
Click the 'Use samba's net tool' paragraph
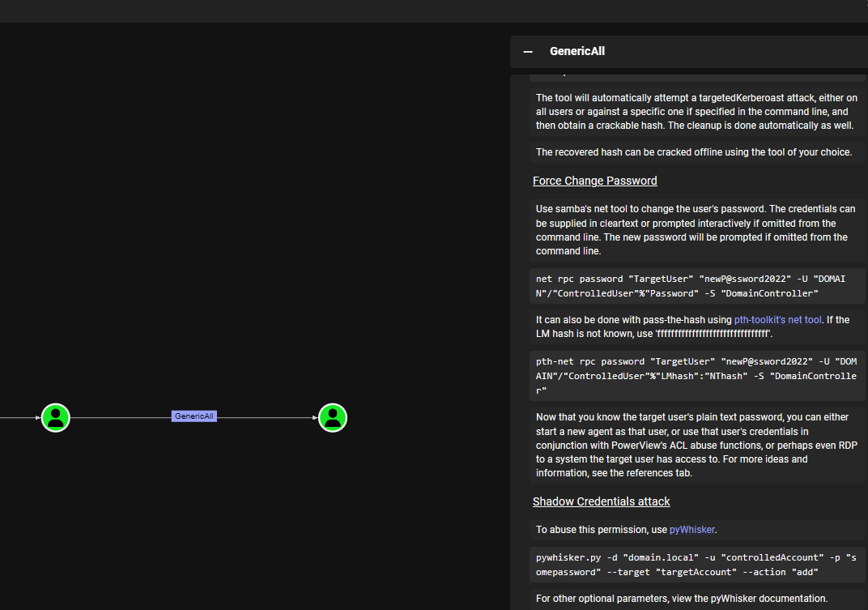[697, 230]
